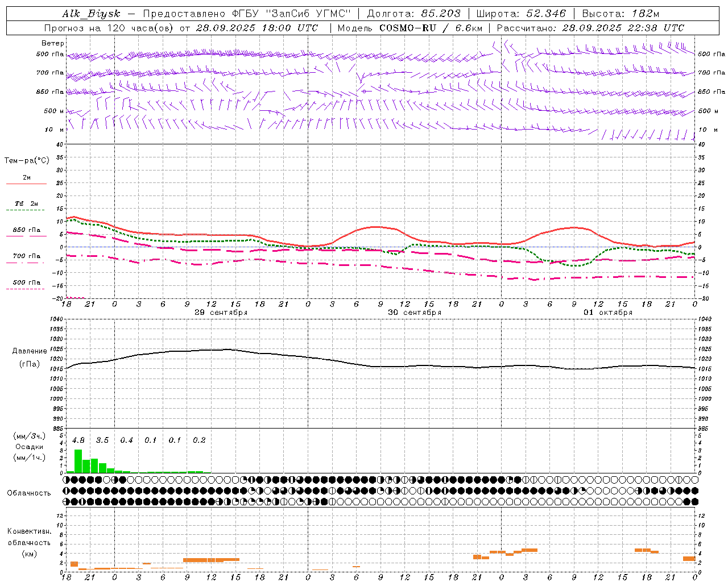Click the tallest green precipitation bar
The image size is (728, 582).
click(x=78, y=461)
